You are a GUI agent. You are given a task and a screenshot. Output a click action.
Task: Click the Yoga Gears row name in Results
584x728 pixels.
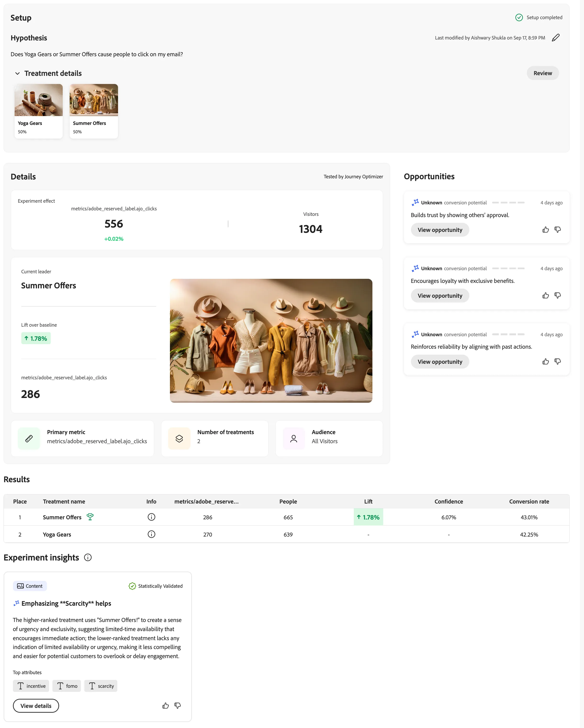point(57,535)
